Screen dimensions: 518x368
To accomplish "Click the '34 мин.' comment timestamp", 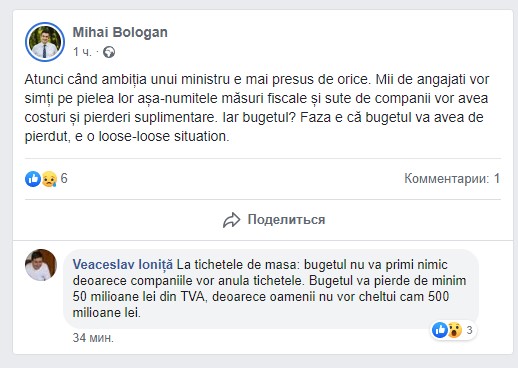I will coord(93,338).
